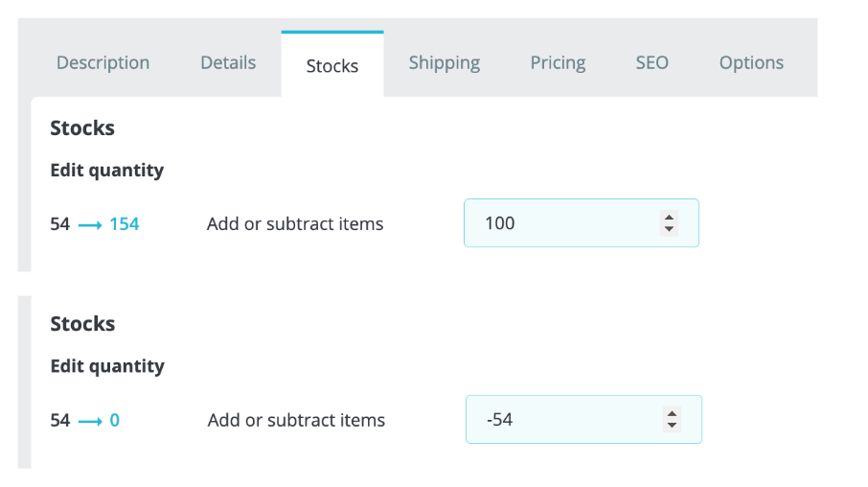Select the Stocks tab
The image size is (868, 487).
[332, 66]
